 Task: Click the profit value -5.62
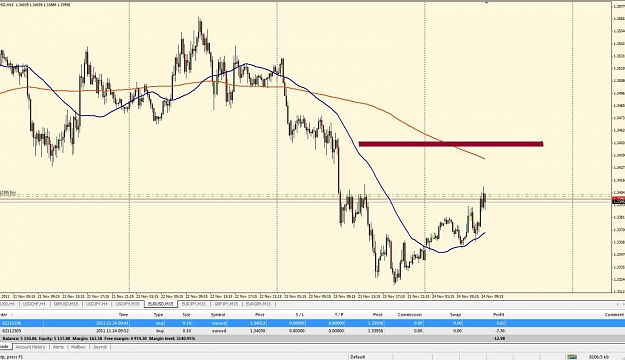[499, 323]
